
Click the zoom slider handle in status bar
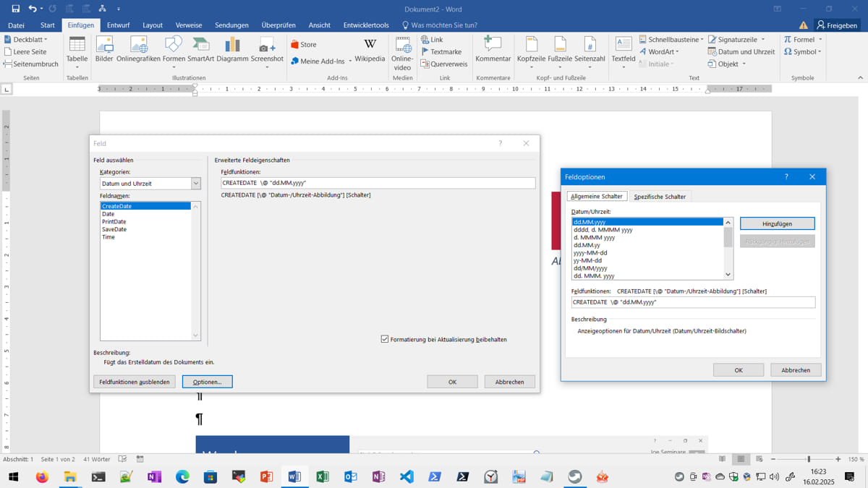click(809, 459)
